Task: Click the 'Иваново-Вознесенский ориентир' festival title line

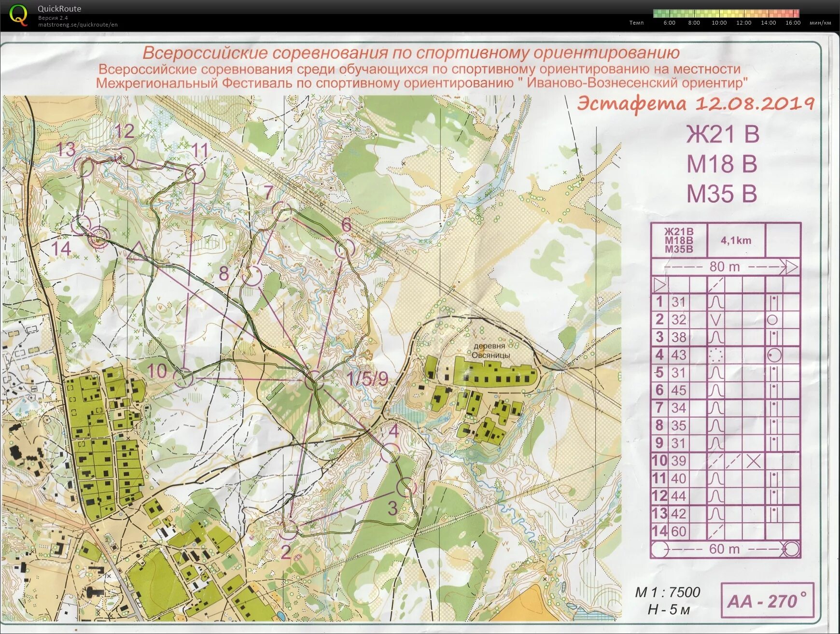Action: (x=422, y=83)
